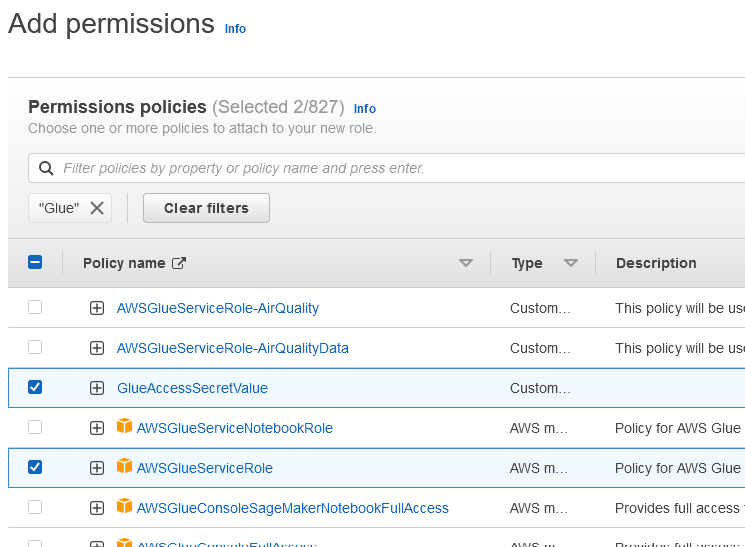Viewport: 745px width, 547px height.
Task: Expand AWSGlueServiceRole-AirQuality policy details
Action: (97, 308)
